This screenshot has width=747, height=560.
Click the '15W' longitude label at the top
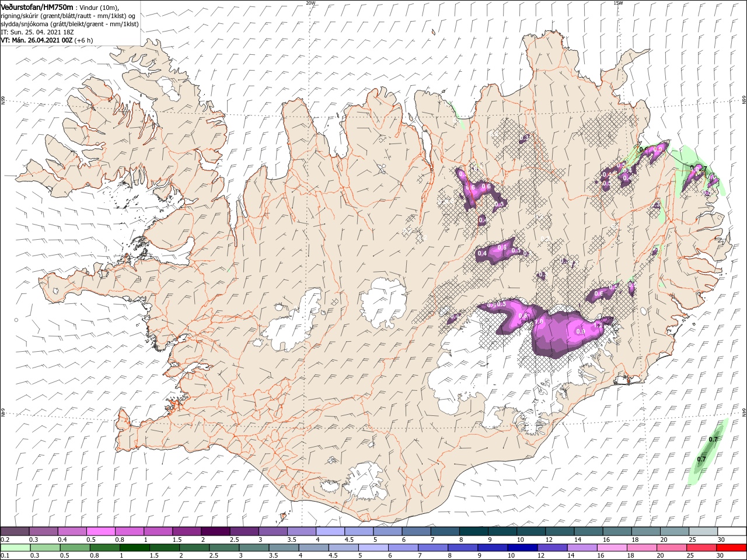point(618,3)
